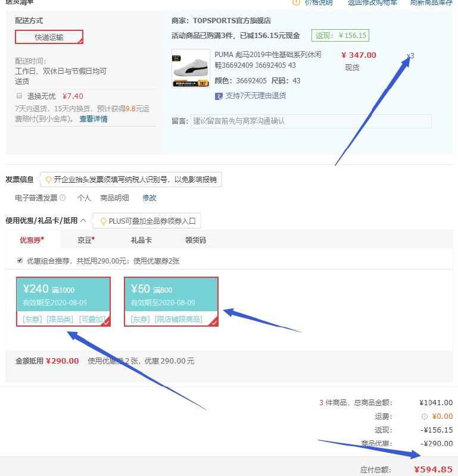This screenshot has width=458, height=476.
Task: Click 修改 to edit invoice info
Action: point(149,198)
